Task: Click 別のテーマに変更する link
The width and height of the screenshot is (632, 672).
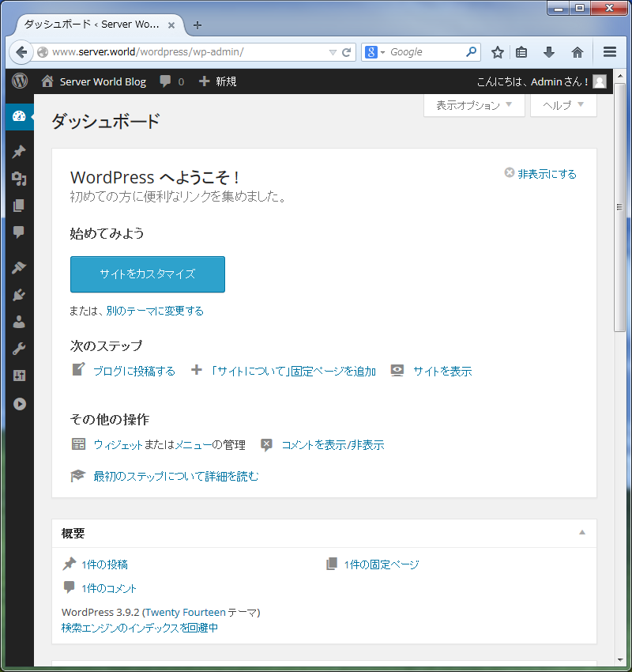Action: point(155,311)
